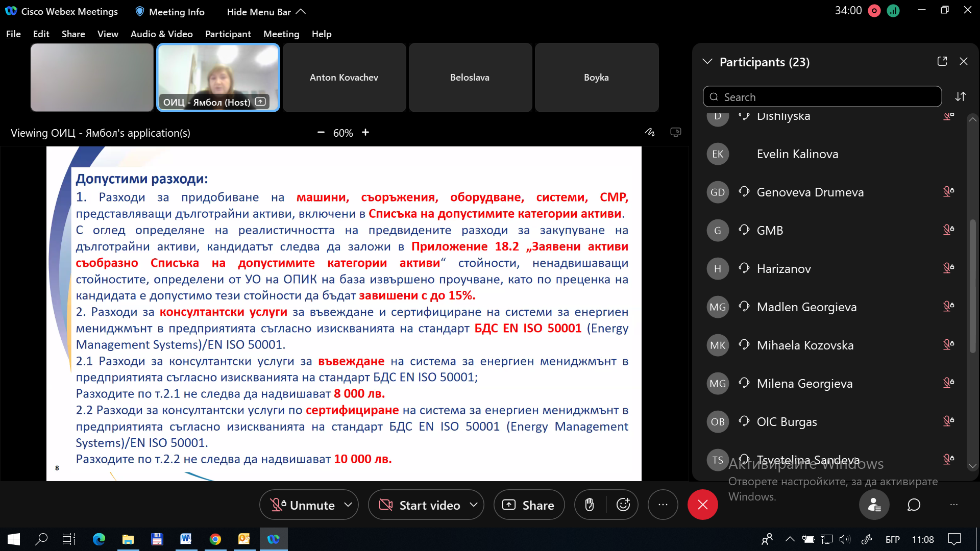The height and width of the screenshot is (551, 980).
Task: Show hidden tray icons chevron
Action: click(x=790, y=539)
